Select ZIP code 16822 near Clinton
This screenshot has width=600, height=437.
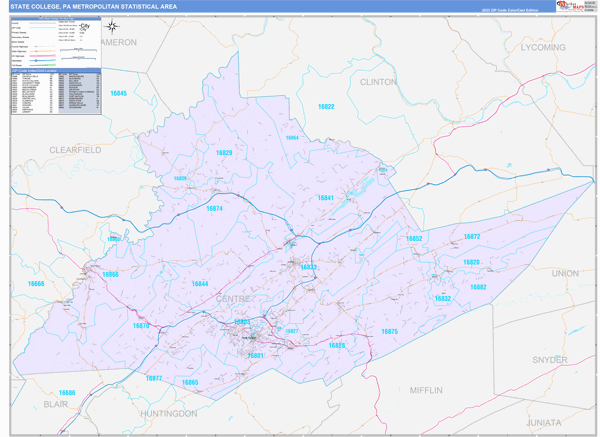point(325,106)
